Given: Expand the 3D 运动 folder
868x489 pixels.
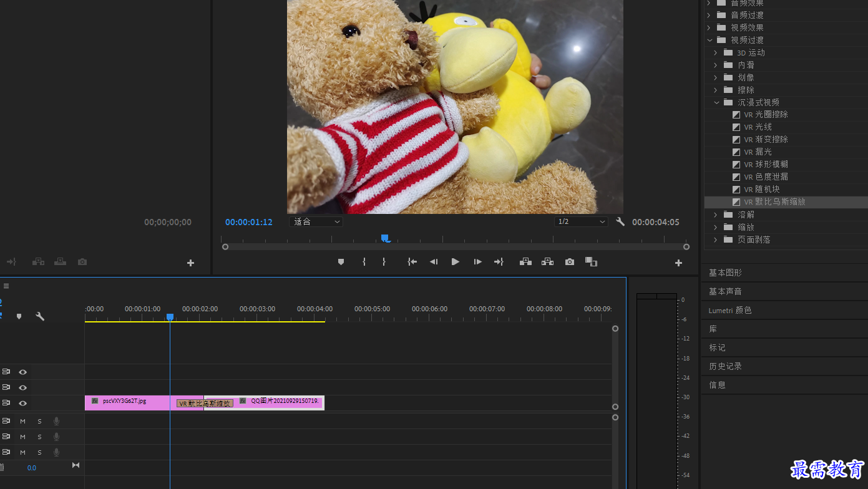Looking at the screenshot, I should pyautogui.click(x=716, y=52).
